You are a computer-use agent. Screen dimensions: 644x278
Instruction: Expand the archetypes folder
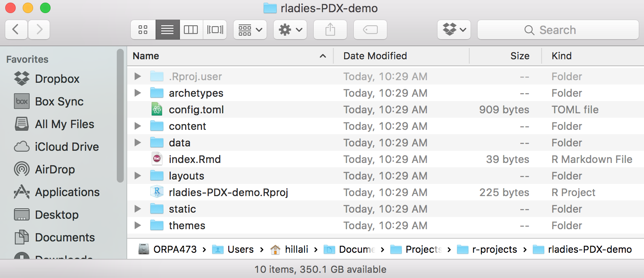(138, 93)
